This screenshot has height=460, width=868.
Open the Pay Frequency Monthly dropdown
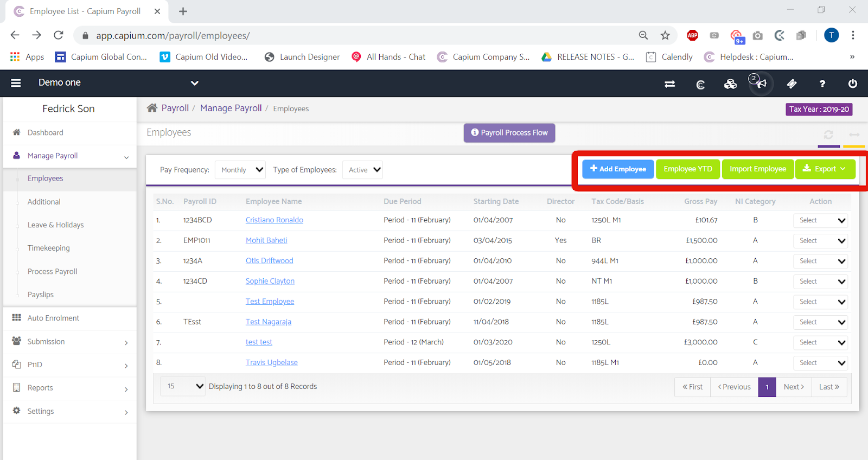pos(240,170)
